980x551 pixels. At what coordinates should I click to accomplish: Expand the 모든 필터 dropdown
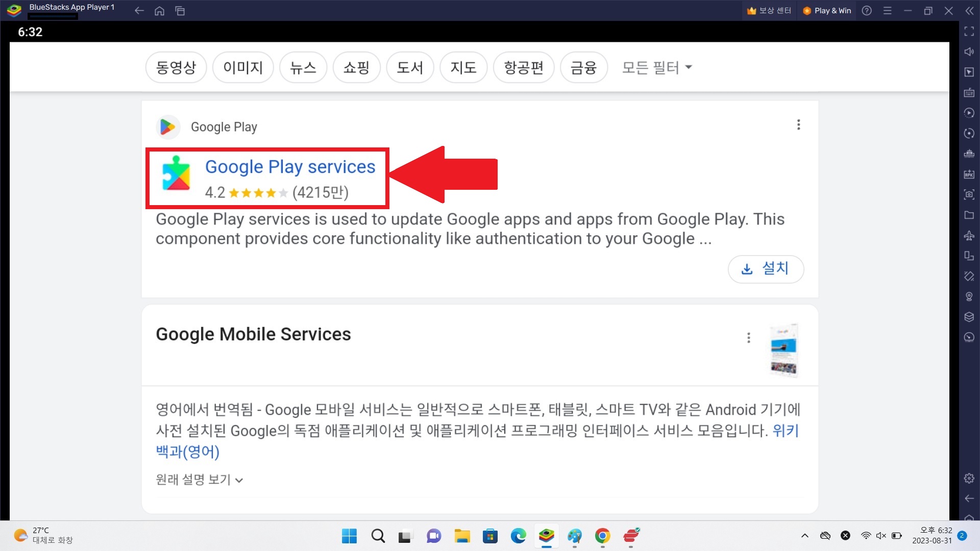click(x=657, y=67)
